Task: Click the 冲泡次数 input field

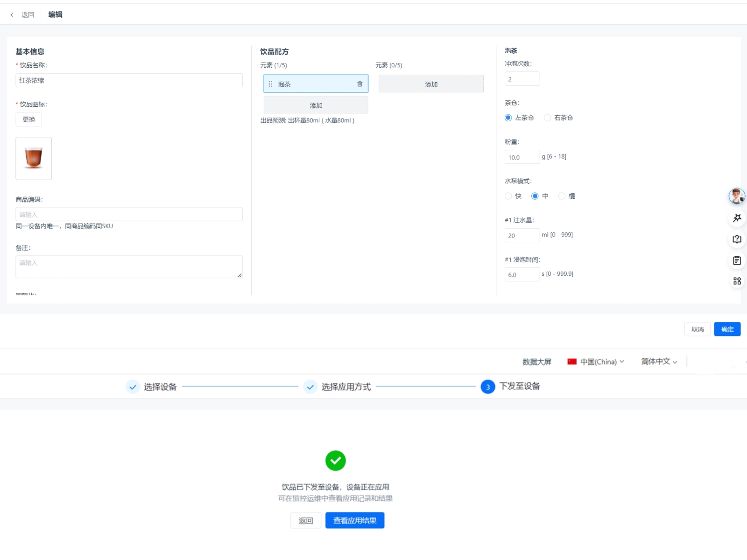Action: click(x=522, y=79)
